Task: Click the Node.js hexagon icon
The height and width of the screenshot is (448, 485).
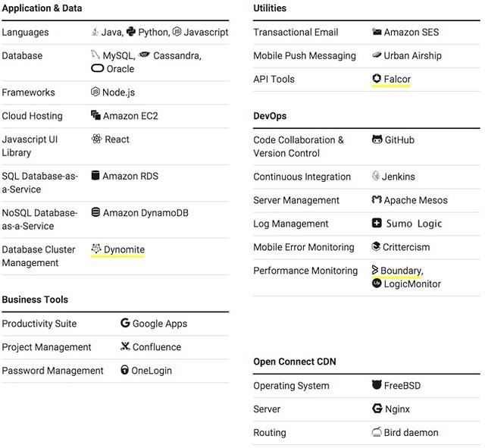Action: (x=95, y=92)
